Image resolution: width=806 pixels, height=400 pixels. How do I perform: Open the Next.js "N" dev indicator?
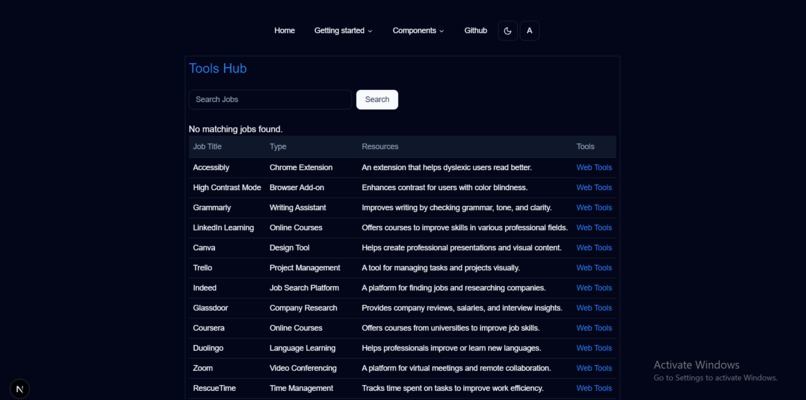[x=20, y=389]
